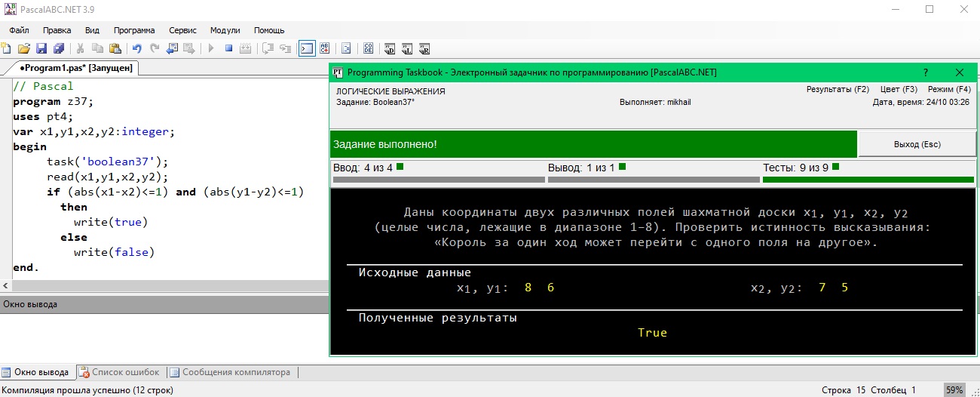Toggle the output window toolbar button
980x397 pixels.
[307, 48]
